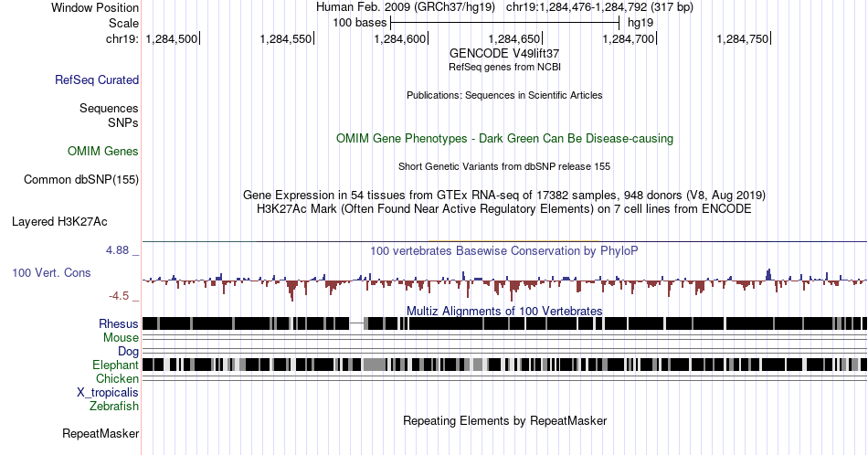The width and height of the screenshot is (868, 455).
Task: Open the Layered H3K27Ac track label
Action: click(59, 221)
